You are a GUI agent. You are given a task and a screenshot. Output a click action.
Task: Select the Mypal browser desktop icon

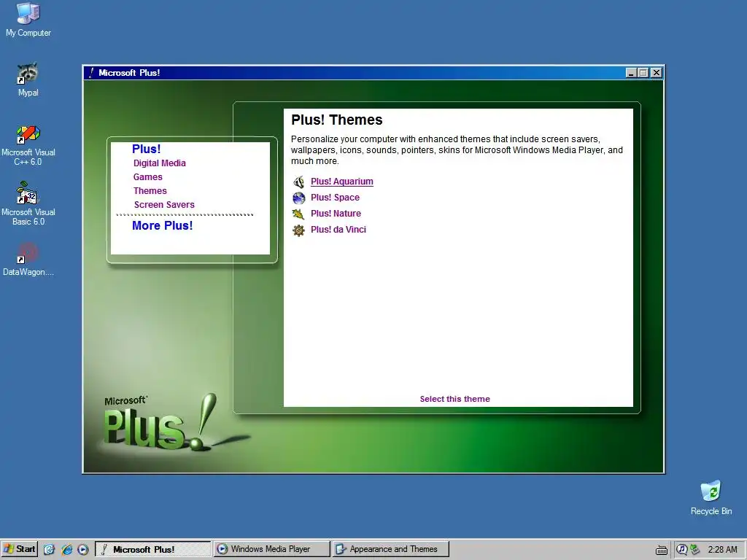point(28,79)
